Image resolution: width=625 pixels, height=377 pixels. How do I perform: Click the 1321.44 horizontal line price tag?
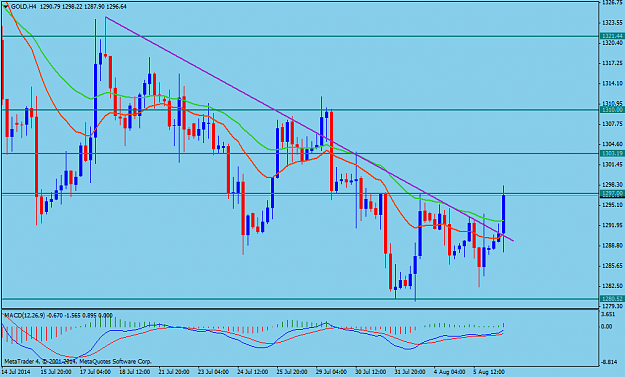(x=611, y=36)
